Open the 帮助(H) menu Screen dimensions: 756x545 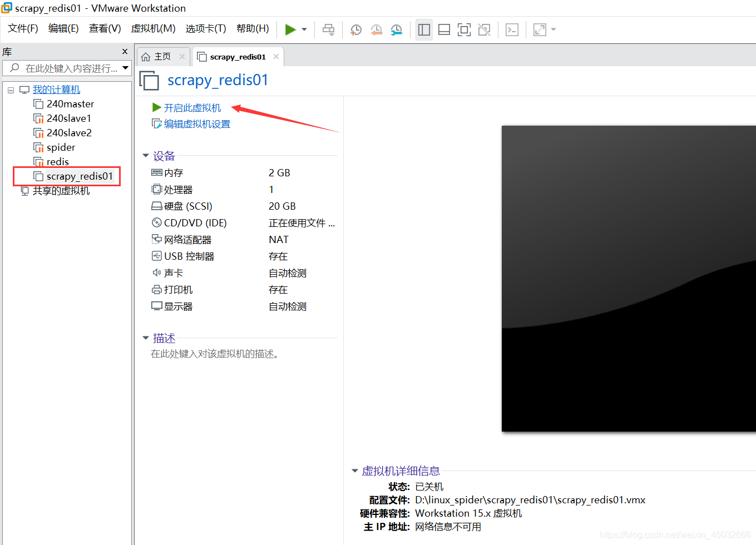tap(253, 28)
